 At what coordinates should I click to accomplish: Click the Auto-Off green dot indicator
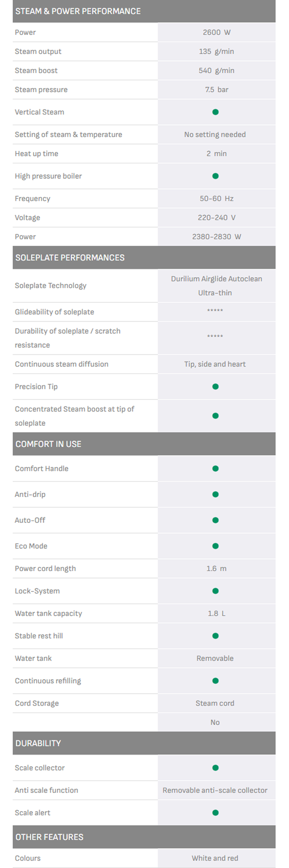click(215, 520)
